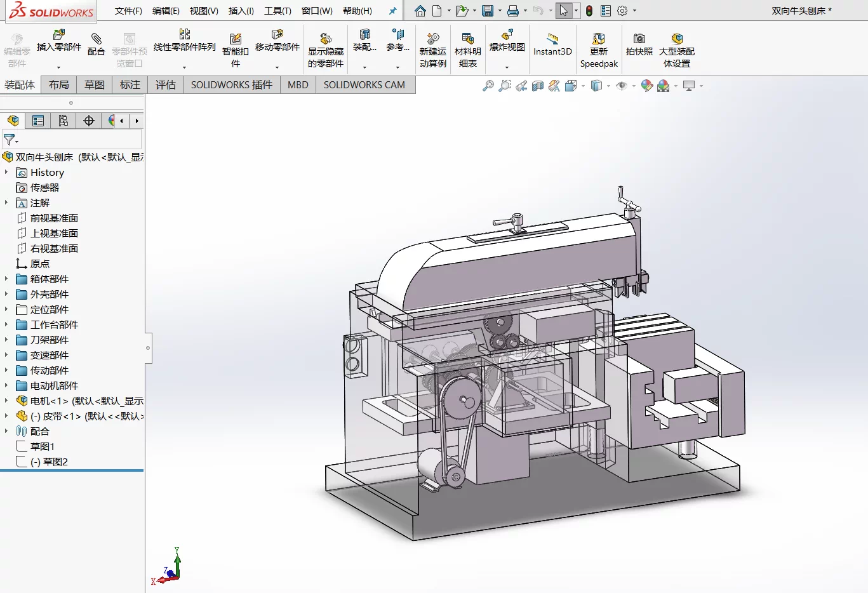
Task: Open the dropdown arrow under 爆炸视图
Action: pyautogui.click(x=507, y=67)
